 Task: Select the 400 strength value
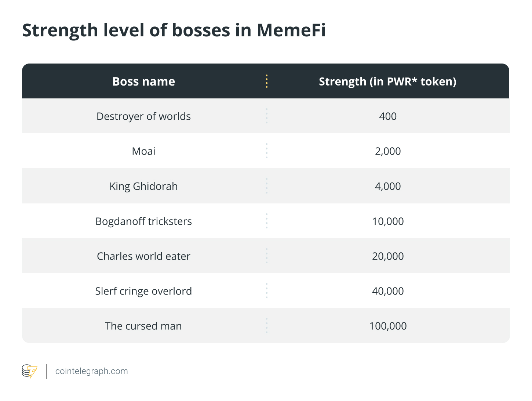pyautogui.click(x=388, y=116)
